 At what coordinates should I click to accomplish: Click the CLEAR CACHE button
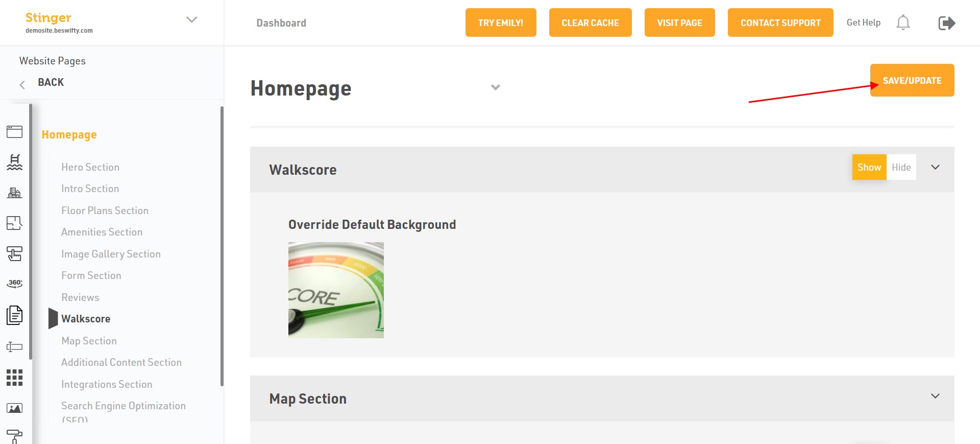pyautogui.click(x=590, y=22)
